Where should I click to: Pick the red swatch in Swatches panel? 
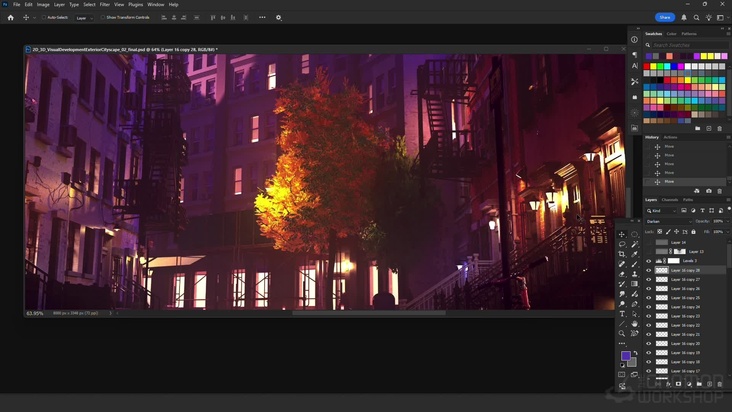[x=646, y=66]
